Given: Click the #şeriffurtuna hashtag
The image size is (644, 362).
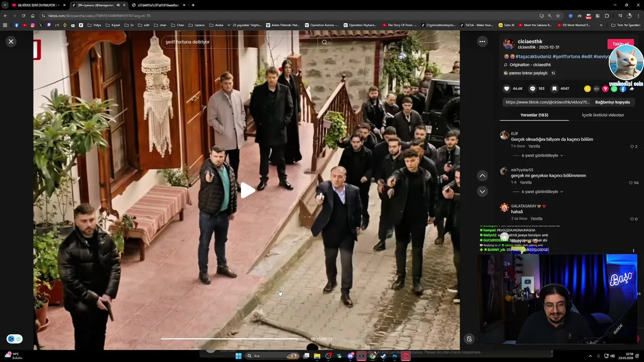Looking at the screenshot, I should [x=566, y=57].
